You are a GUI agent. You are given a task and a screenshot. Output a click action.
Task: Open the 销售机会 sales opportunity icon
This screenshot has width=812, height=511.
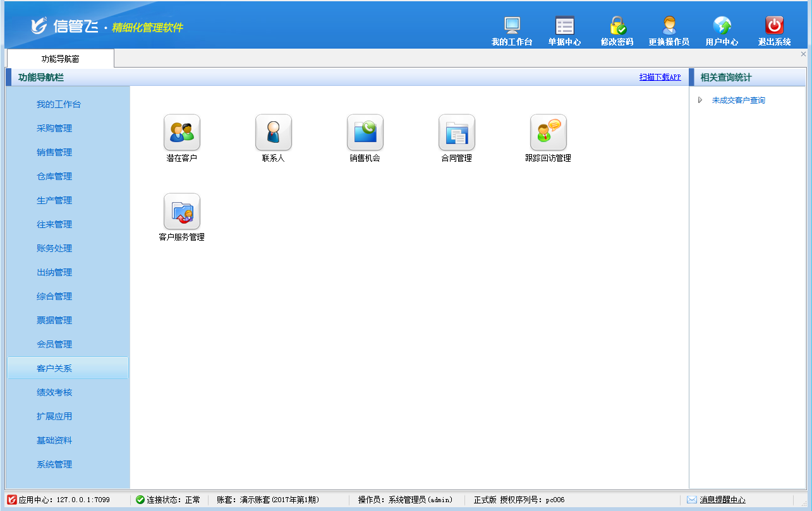tap(365, 133)
